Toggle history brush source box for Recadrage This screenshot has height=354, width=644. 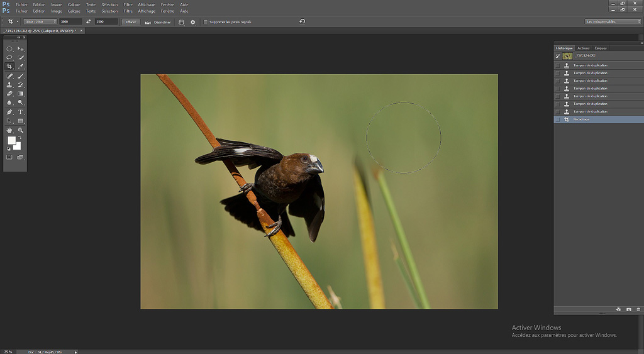(x=558, y=119)
